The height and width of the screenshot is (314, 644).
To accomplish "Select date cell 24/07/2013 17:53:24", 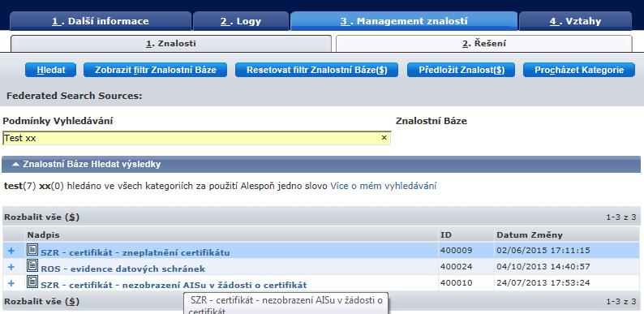I will click(x=543, y=283).
